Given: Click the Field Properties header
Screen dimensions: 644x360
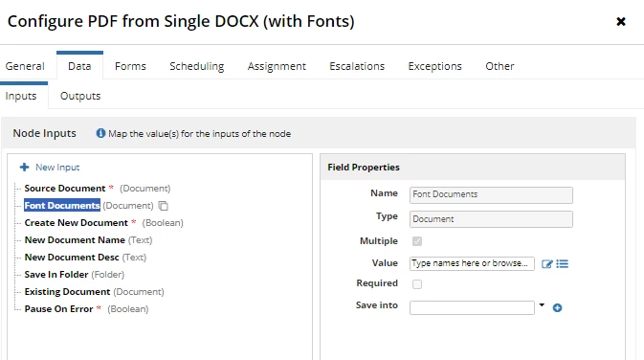Looking at the screenshot, I should click(x=364, y=168).
